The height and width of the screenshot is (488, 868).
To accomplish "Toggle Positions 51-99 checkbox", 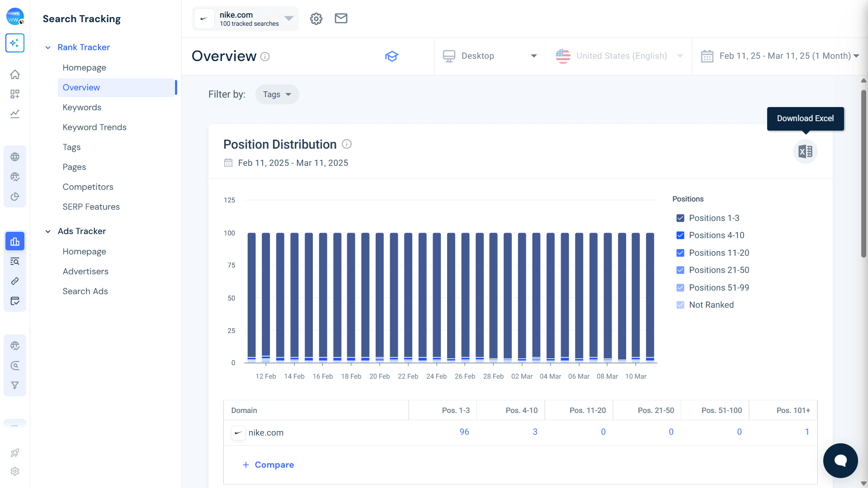I will point(680,288).
